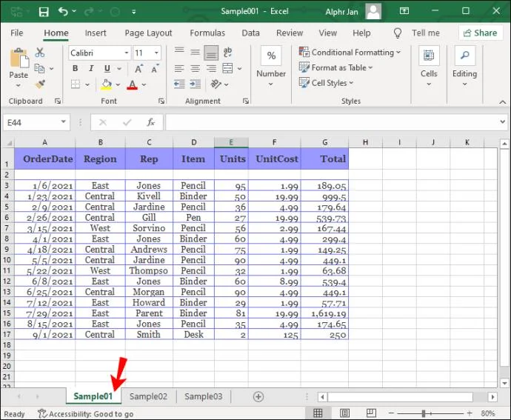Click the Copy icon
511x420 pixels.
(39, 68)
